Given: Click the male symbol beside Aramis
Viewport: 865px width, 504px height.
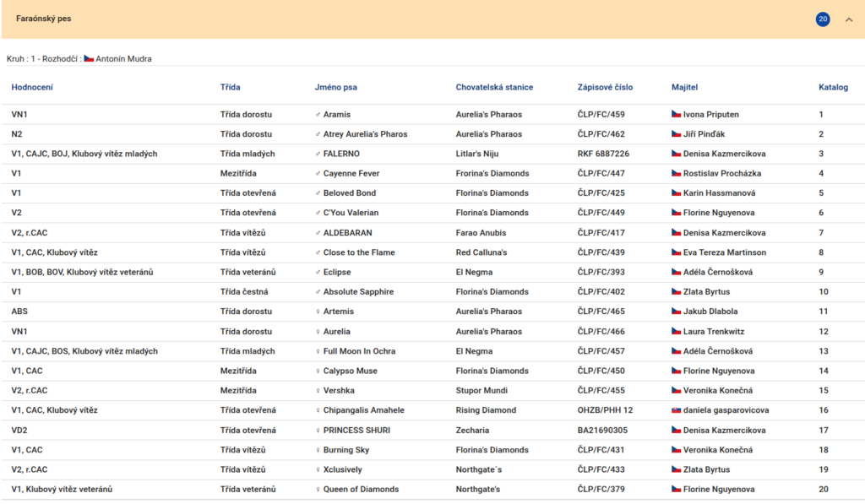Looking at the screenshot, I should click(318, 115).
